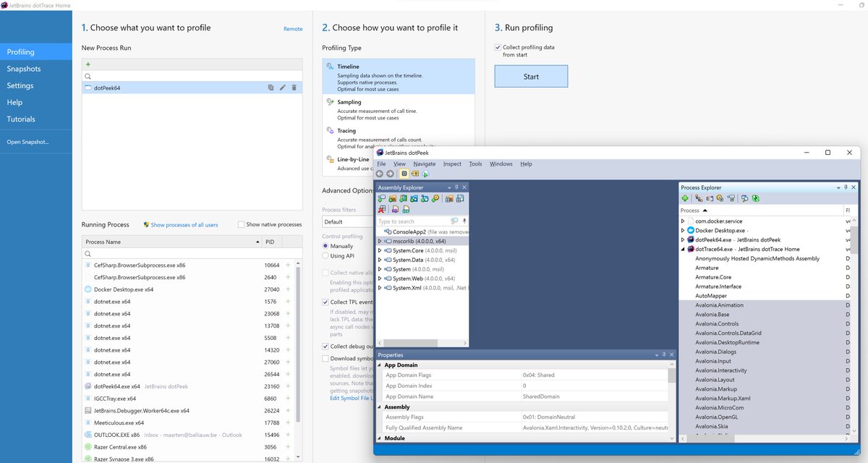This screenshot has width=868, height=463.
Task: Toggle Collect profiling data from start checkbox
Action: click(x=498, y=48)
